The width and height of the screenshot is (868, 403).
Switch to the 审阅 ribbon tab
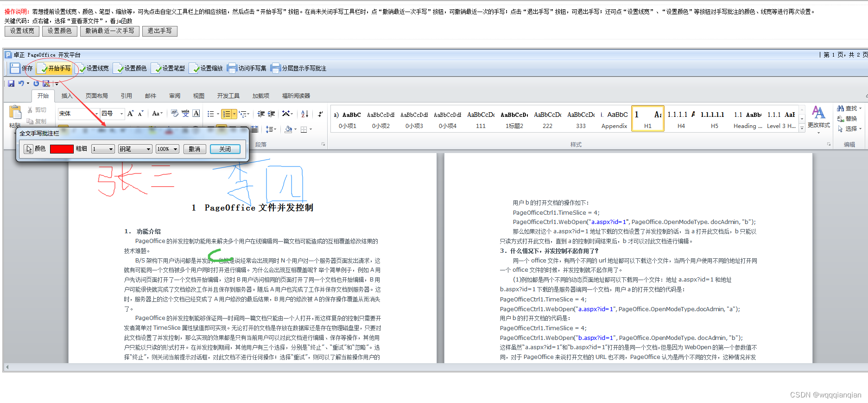[x=175, y=96]
